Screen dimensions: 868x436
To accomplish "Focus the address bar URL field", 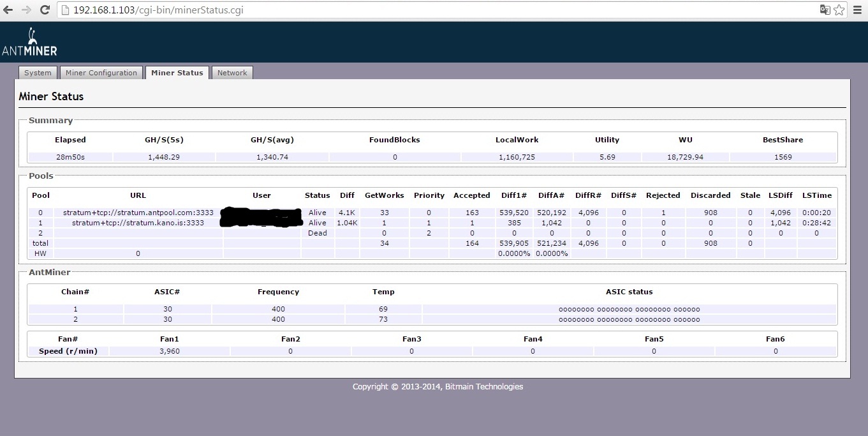I will pos(383,10).
